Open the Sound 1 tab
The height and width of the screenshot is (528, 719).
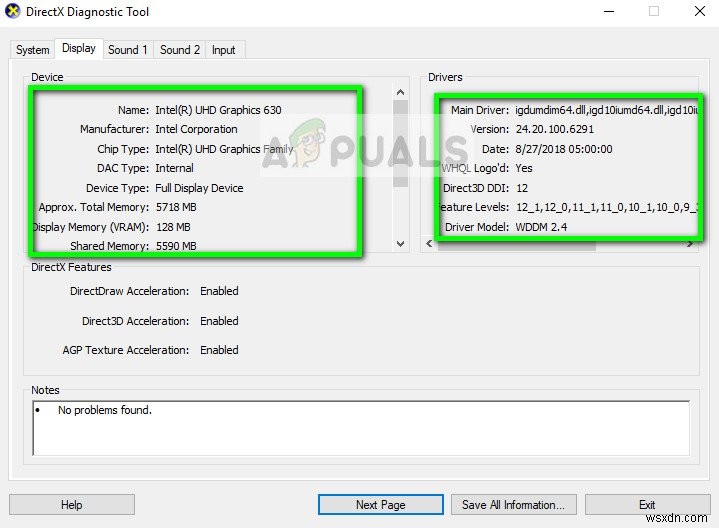[x=128, y=50]
